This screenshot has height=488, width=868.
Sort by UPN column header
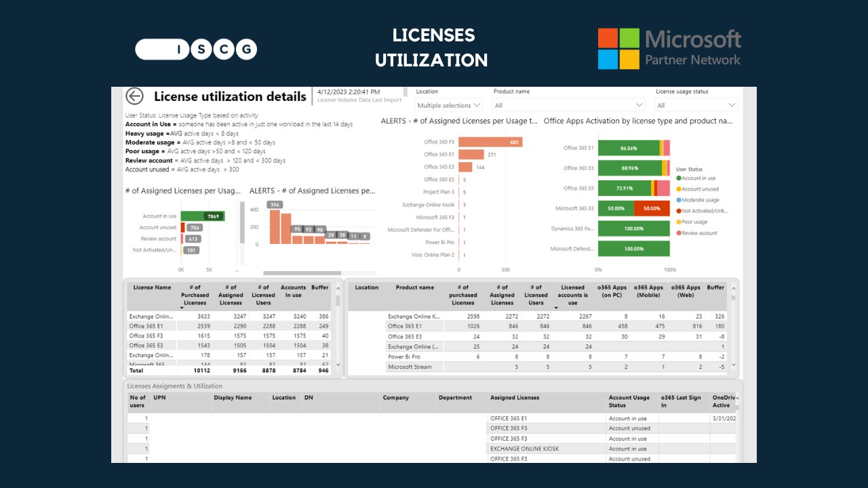coord(159,398)
